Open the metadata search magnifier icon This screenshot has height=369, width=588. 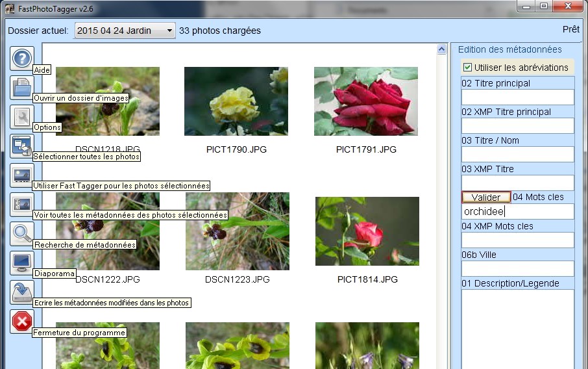click(22, 234)
